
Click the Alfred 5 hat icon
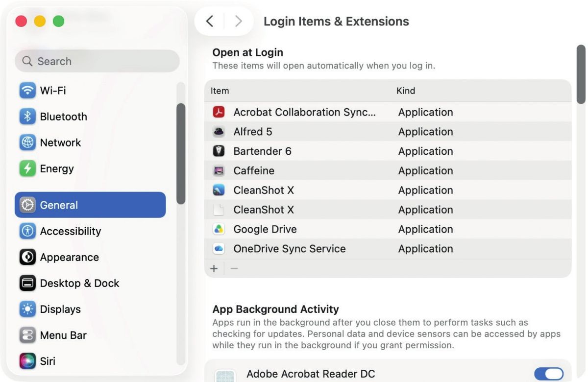click(x=219, y=132)
